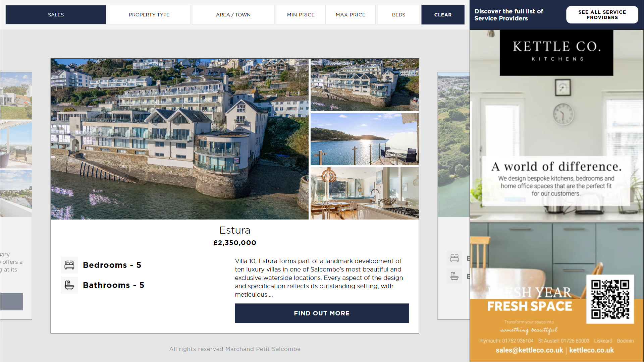
Task: Clear all search filters
Action: (x=443, y=15)
